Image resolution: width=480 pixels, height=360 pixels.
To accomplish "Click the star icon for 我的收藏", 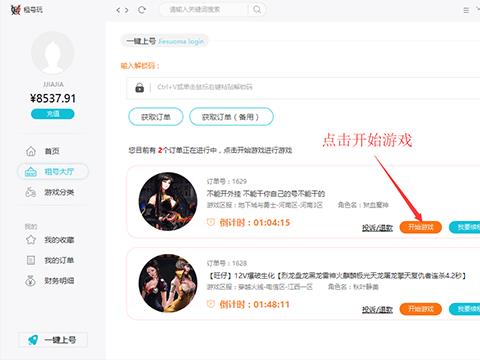I will click(x=31, y=240).
